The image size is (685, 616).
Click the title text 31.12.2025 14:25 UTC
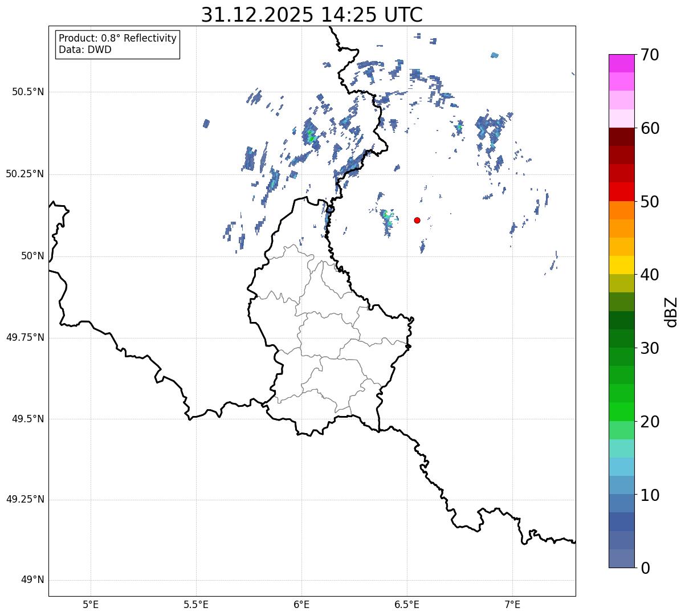click(312, 15)
